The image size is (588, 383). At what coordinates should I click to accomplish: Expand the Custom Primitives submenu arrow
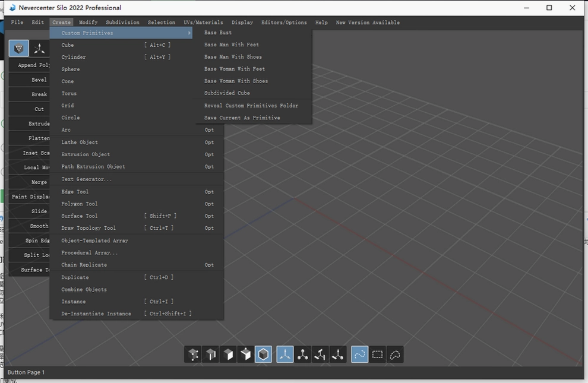(189, 33)
